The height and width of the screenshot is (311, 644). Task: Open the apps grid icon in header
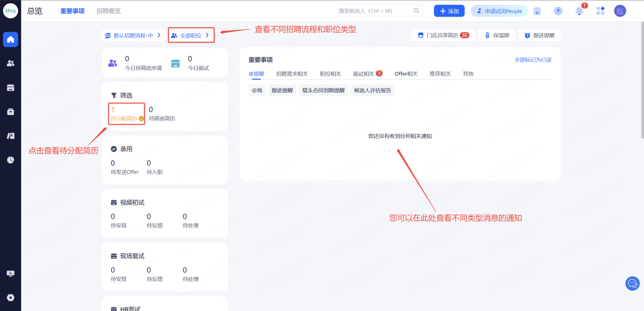point(600,11)
